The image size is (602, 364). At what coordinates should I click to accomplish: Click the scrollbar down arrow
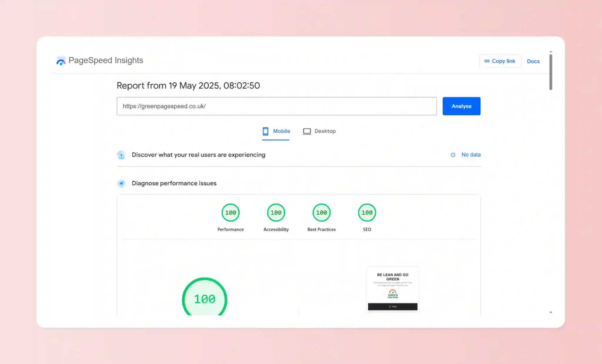(551, 312)
